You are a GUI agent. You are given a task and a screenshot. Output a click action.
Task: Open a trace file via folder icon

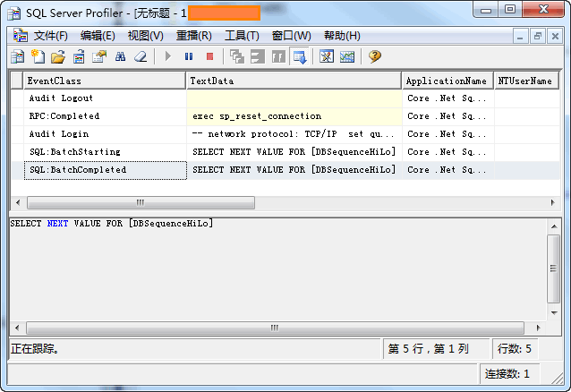tap(58, 56)
